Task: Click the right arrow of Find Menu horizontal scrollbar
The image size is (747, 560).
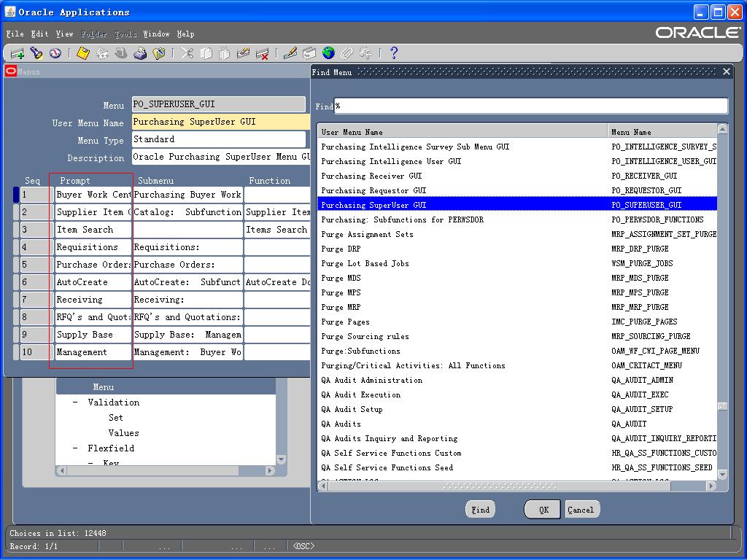Action: pyautogui.click(x=711, y=486)
